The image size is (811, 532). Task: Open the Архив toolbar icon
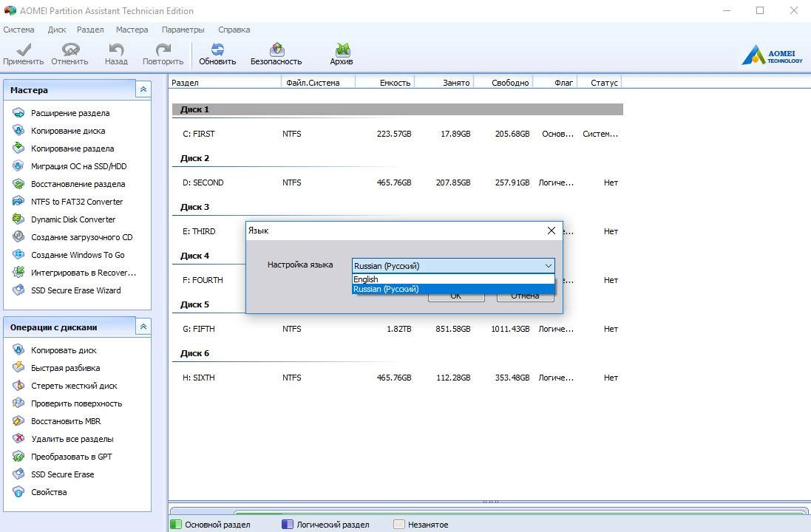click(x=342, y=50)
